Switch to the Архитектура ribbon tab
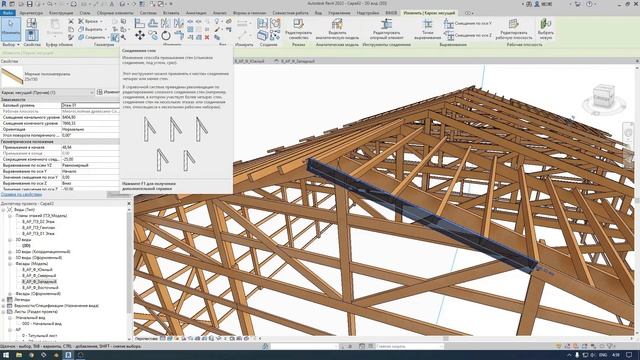The image size is (640, 360). 31,13
